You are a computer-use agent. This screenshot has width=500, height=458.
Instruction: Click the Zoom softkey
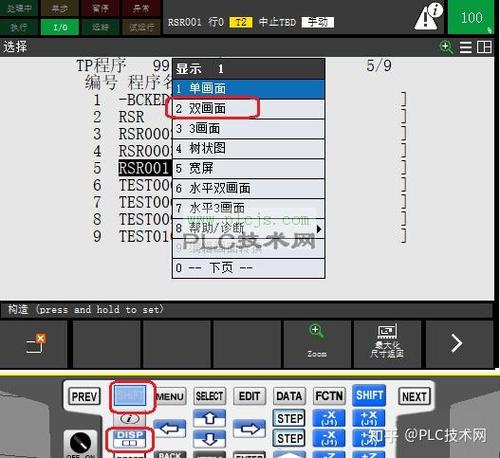tap(317, 344)
